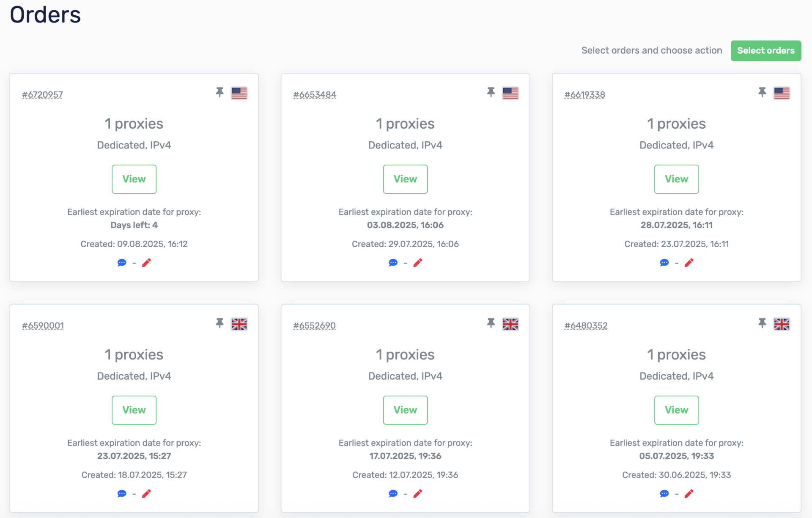Click the UK flag on order #6480352
Screen dimensions: 812x518
782,324
